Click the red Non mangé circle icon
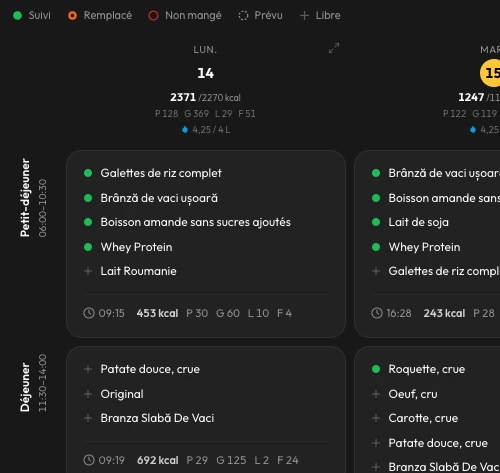Screen dimensions: 500x473 [x=153, y=15]
